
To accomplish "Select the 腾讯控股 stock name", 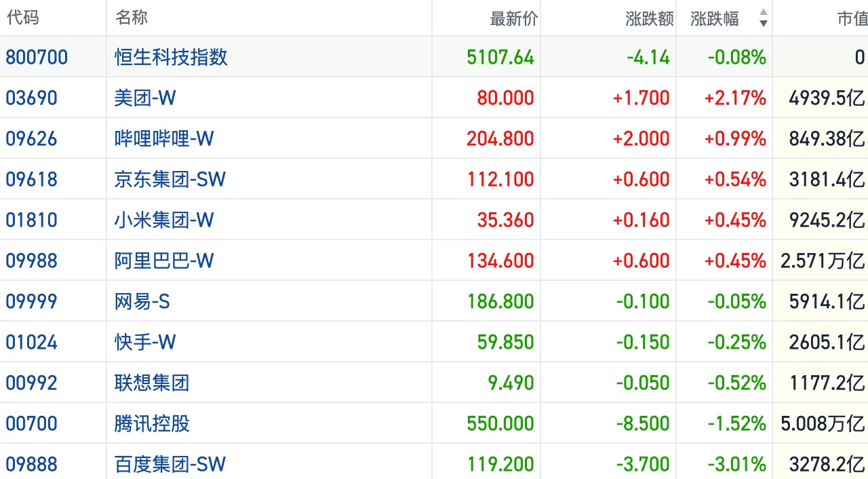I will (x=152, y=423).
